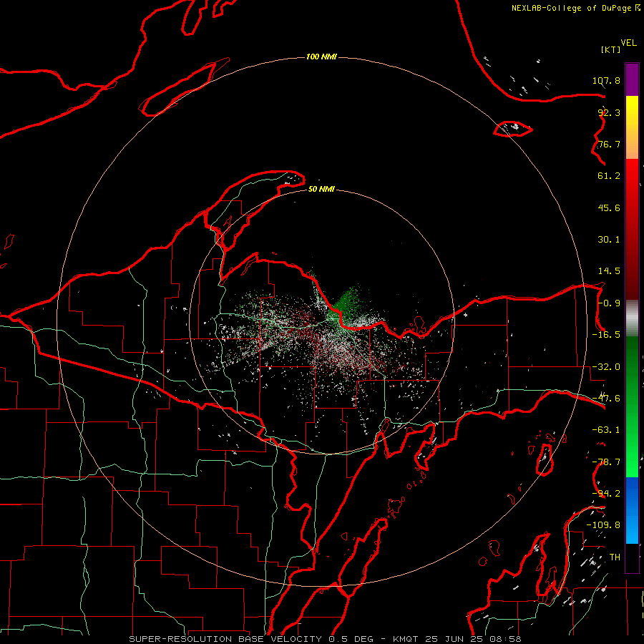Select the 30.1 legend value
The height and width of the screenshot is (644, 644).
coord(609,240)
